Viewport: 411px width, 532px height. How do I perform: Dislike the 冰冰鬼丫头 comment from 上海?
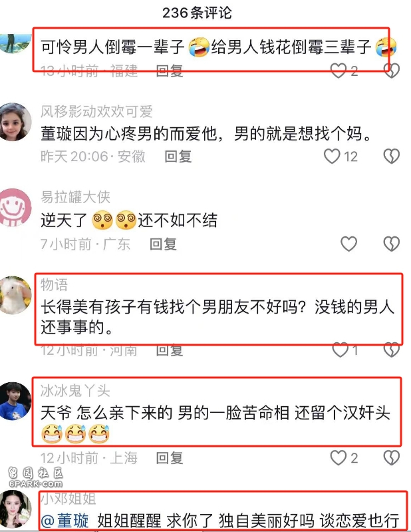pyautogui.click(x=391, y=457)
